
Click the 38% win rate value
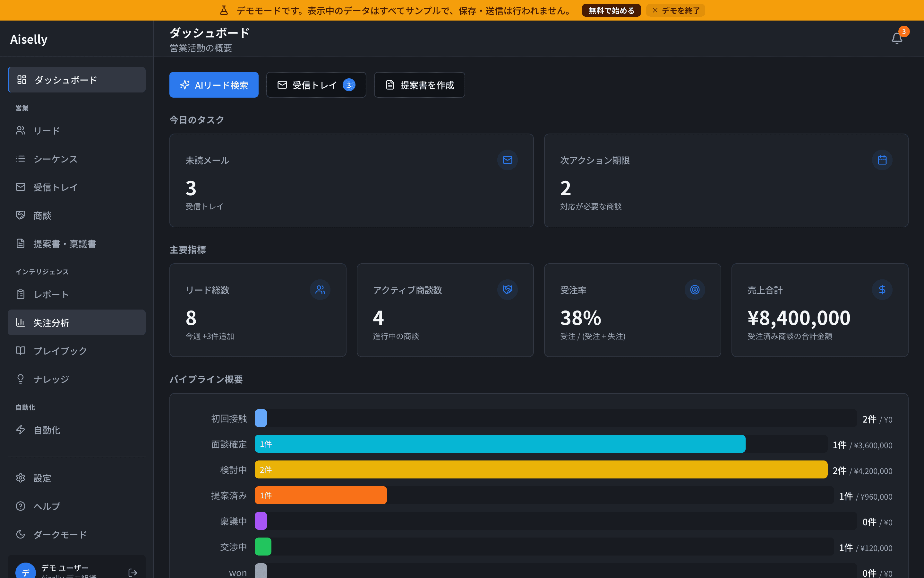click(580, 318)
